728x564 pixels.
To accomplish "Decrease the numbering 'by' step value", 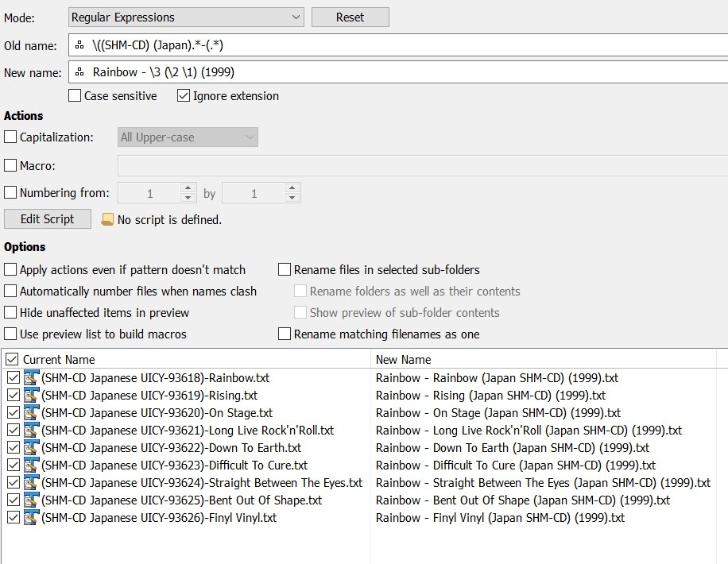I will tap(292, 198).
